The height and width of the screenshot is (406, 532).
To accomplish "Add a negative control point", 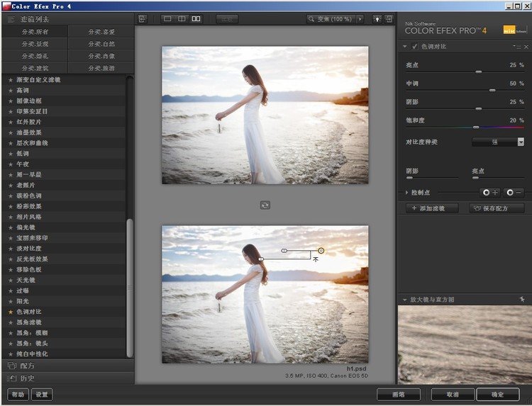I will [514, 193].
